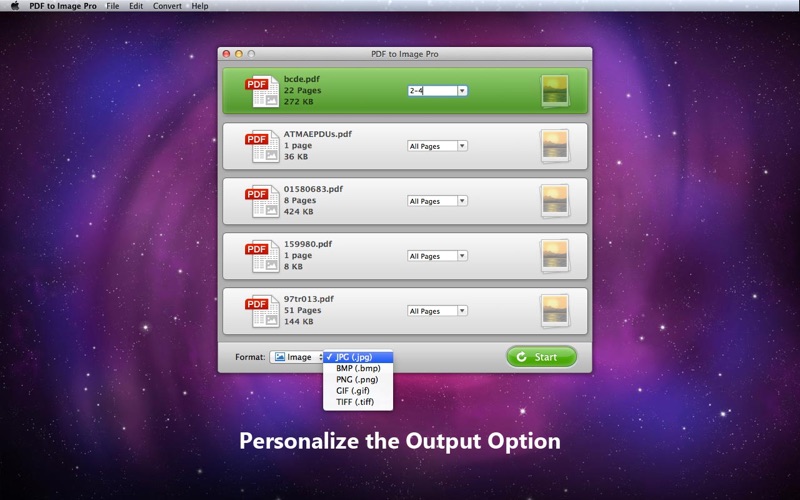Open the Edit menu
This screenshot has width=800, height=500.
click(x=136, y=6)
